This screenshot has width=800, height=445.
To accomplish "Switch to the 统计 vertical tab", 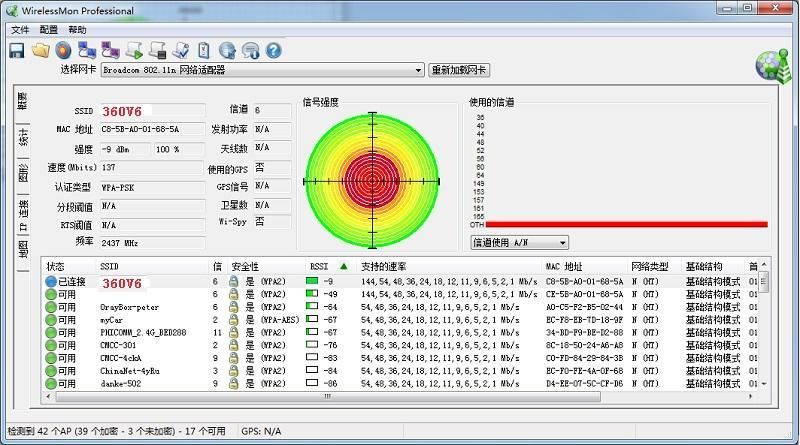I will point(23,138).
